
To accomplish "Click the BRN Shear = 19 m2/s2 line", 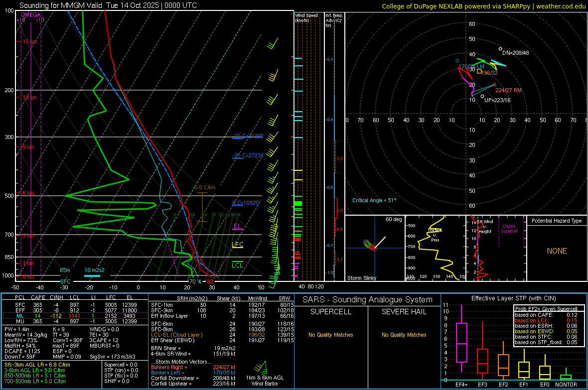I will click(x=193, y=348).
